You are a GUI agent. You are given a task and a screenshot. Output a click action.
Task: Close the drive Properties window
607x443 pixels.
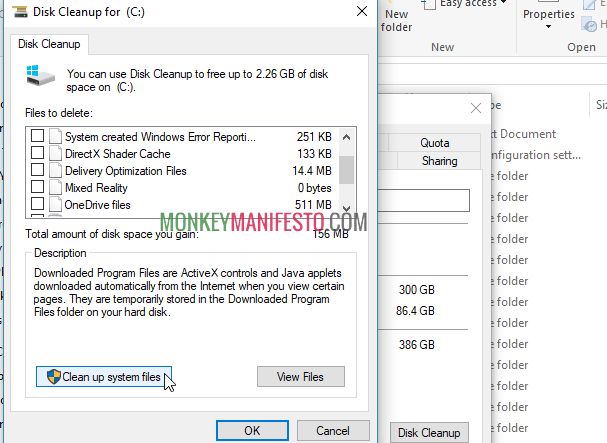coord(476,108)
